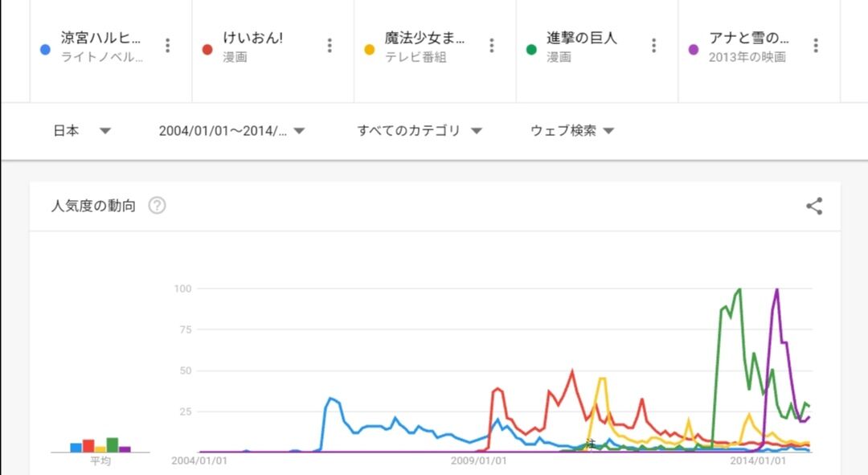
Task: Click the green peak at 100 on chart
Action: (739, 289)
